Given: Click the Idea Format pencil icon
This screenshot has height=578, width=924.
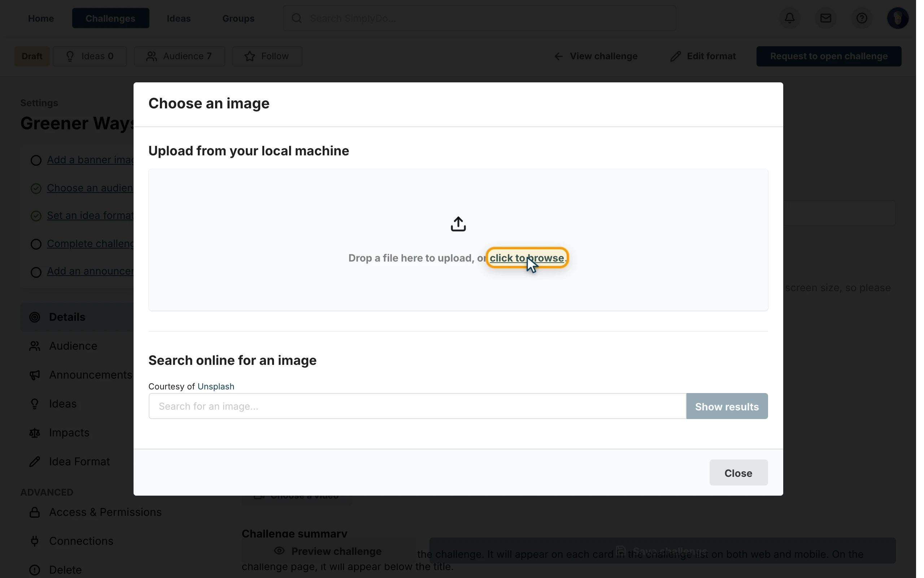Looking at the screenshot, I should click(x=35, y=461).
